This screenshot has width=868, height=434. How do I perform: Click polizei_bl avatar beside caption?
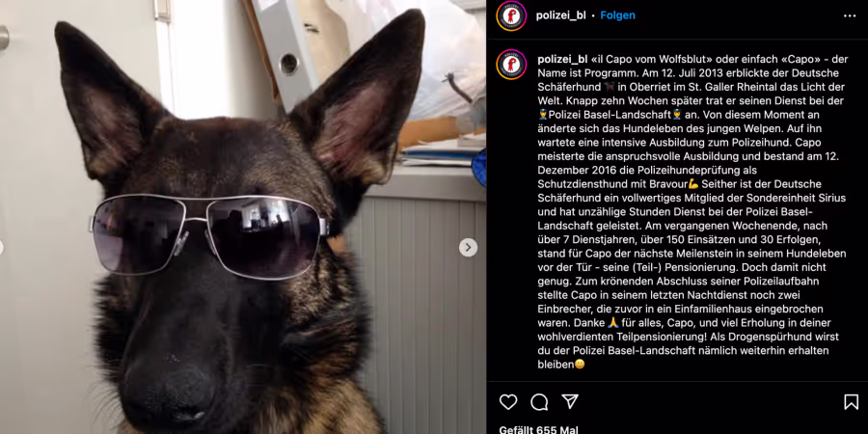coord(511,65)
